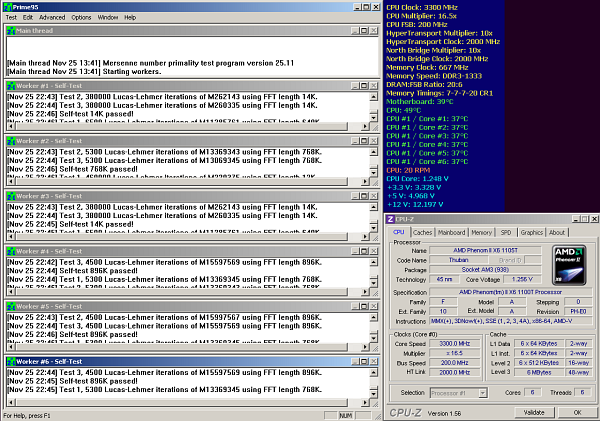
Task: Click the Prime95 title bar app icon
Action: [7, 6]
